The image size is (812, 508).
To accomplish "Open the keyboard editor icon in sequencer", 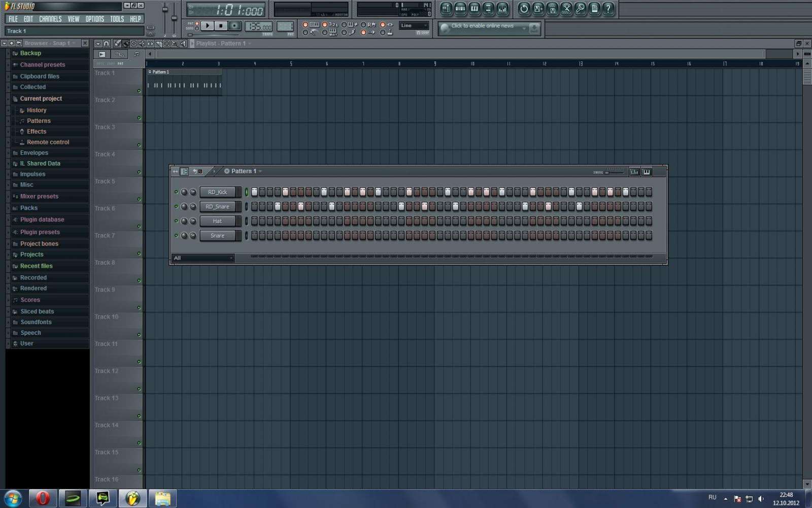I will pyautogui.click(x=647, y=172).
